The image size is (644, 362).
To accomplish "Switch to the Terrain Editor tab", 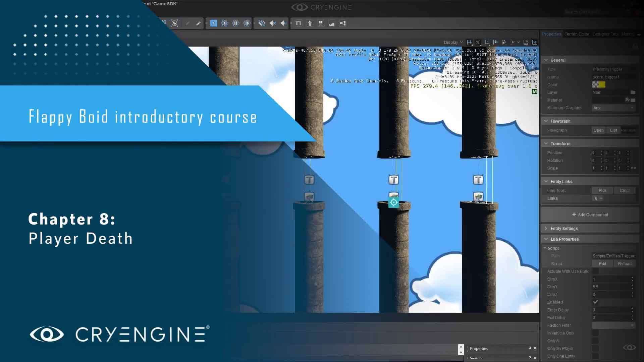I will pyautogui.click(x=577, y=34).
